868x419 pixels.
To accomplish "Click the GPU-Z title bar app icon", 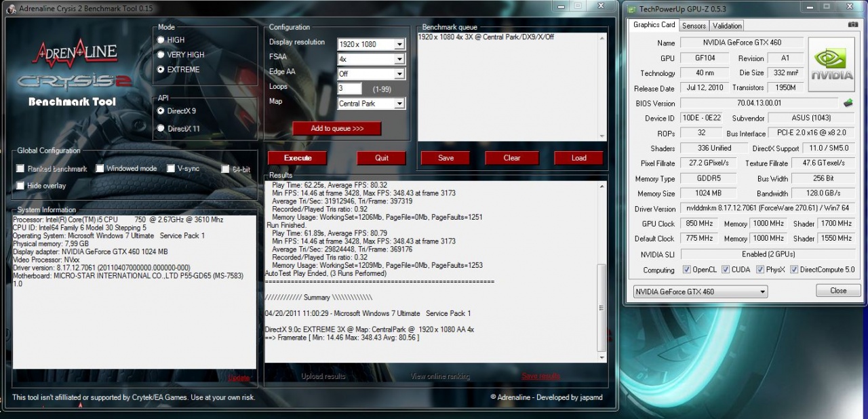I will tap(632, 9).
